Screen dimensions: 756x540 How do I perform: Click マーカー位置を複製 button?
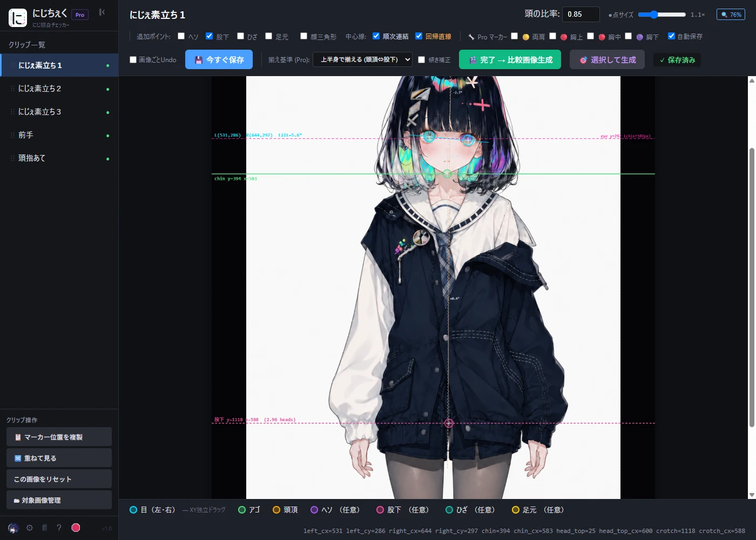[x=59, y=437]
